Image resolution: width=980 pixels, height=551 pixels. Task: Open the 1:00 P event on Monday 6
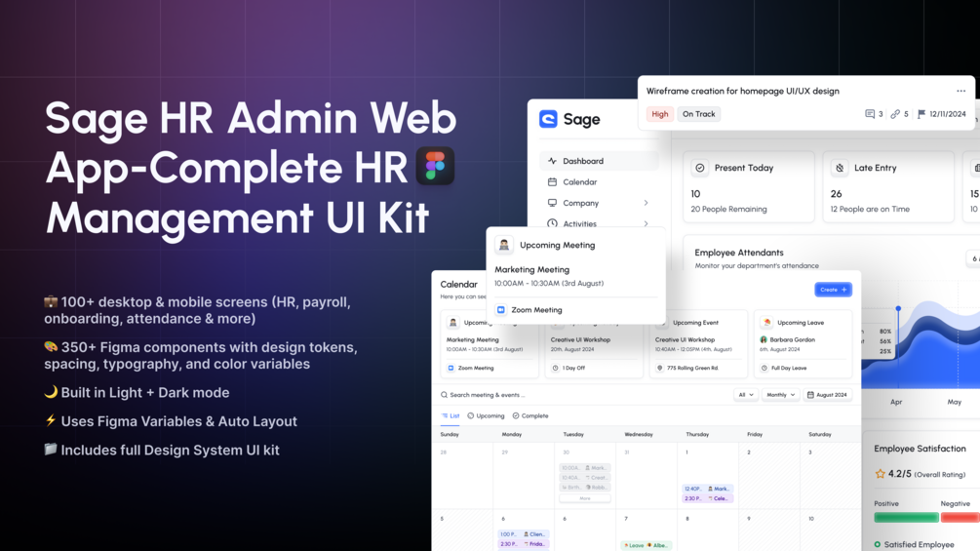click(523, 534)
